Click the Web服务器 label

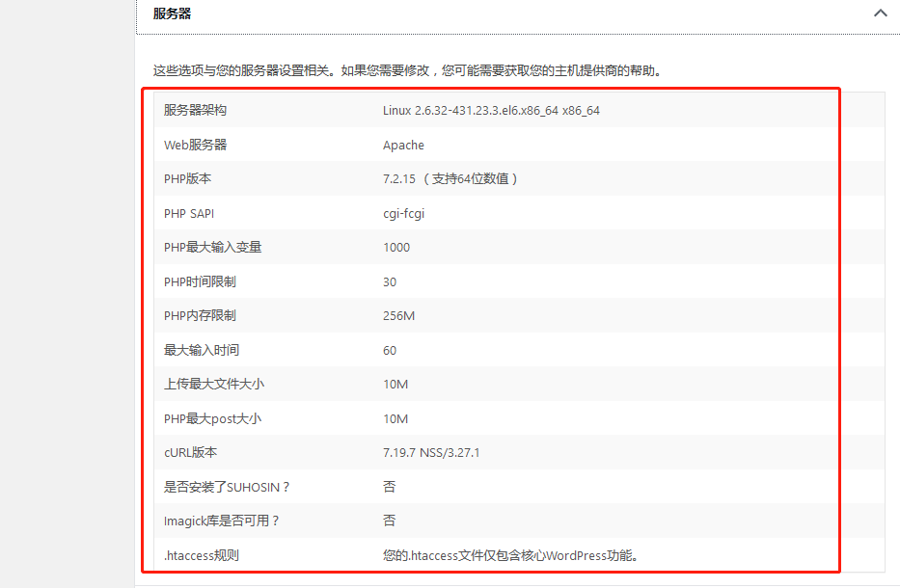coord(195,145)
